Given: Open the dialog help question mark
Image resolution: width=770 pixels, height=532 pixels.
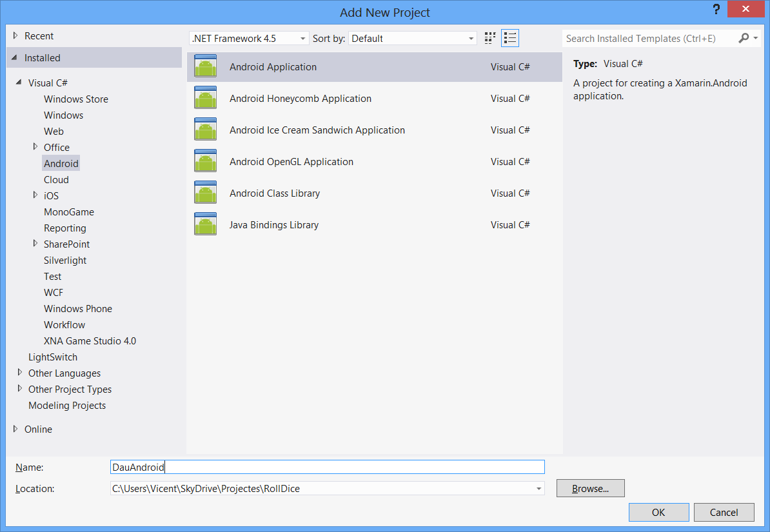Looking at the screenshot, I should 716,9.
